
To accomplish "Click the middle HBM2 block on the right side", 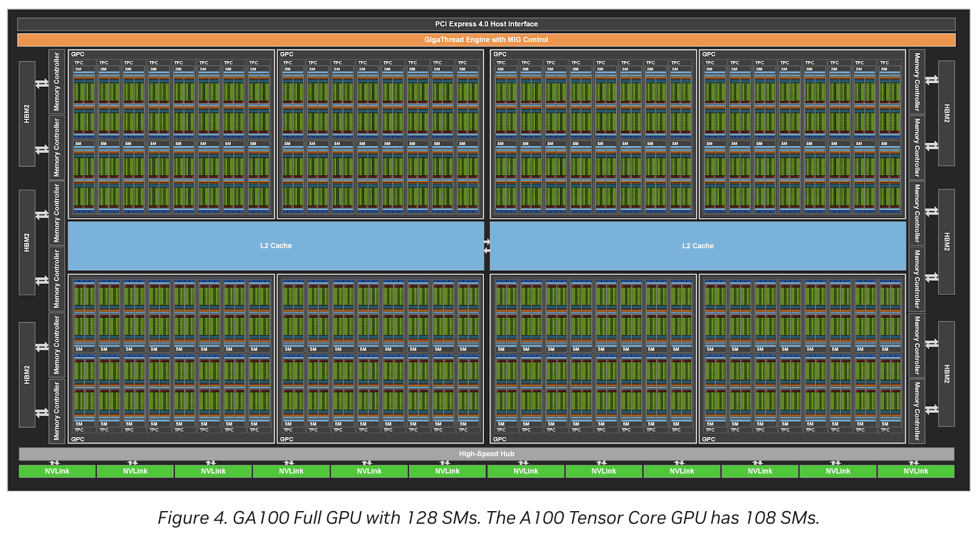I will point(946,242).
